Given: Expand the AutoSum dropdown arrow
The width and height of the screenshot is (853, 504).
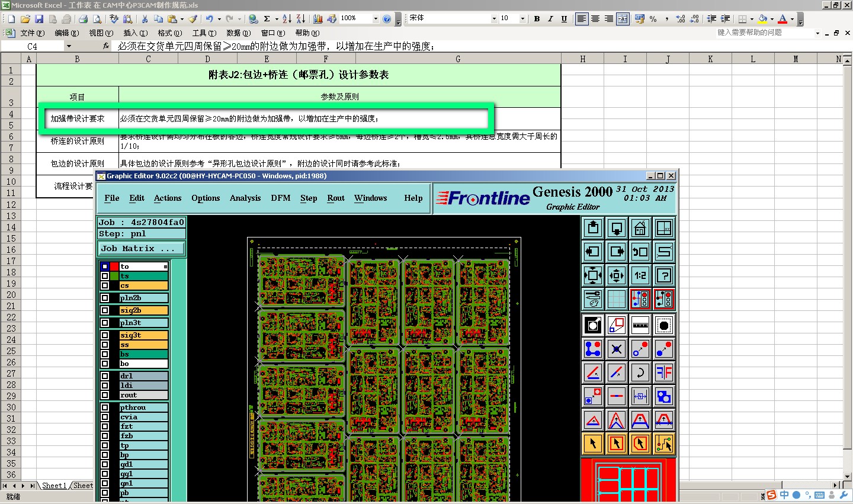Looking at the screenshot, I should (276, 19).
